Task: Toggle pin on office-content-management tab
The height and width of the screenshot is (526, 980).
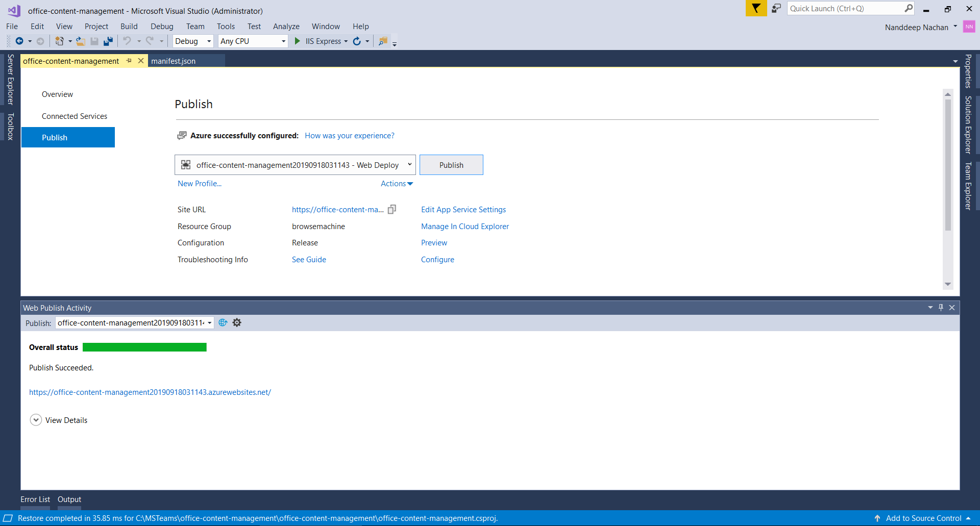Action: coord(129,61)
